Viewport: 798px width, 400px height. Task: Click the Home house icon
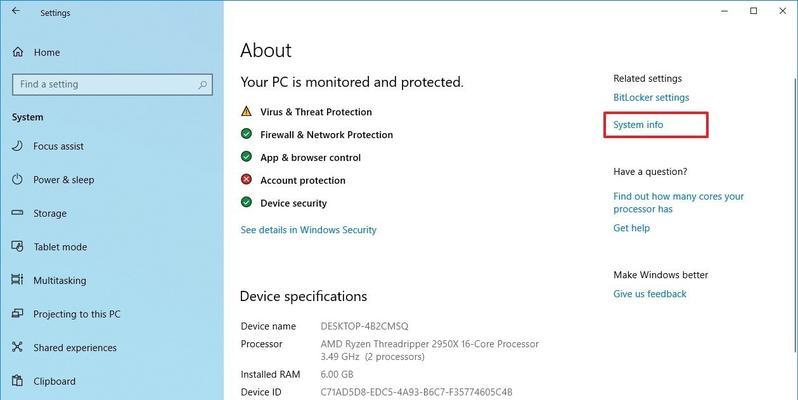tap(18, 52)
